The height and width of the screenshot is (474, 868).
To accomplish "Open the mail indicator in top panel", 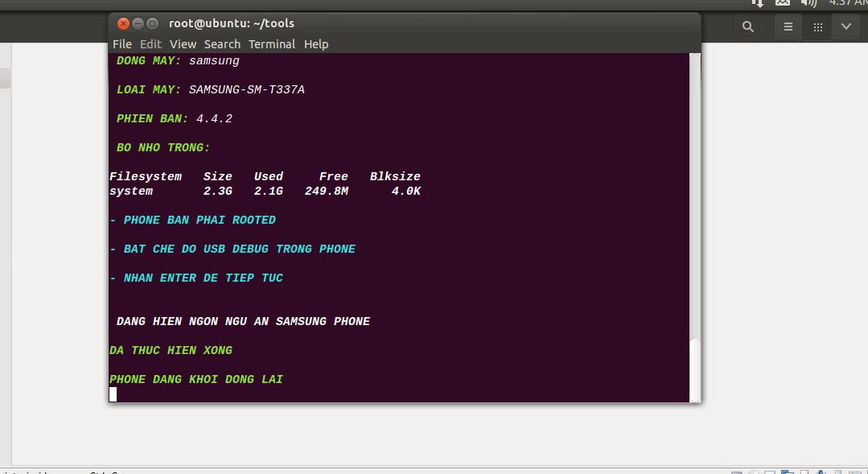I will 782,2.
